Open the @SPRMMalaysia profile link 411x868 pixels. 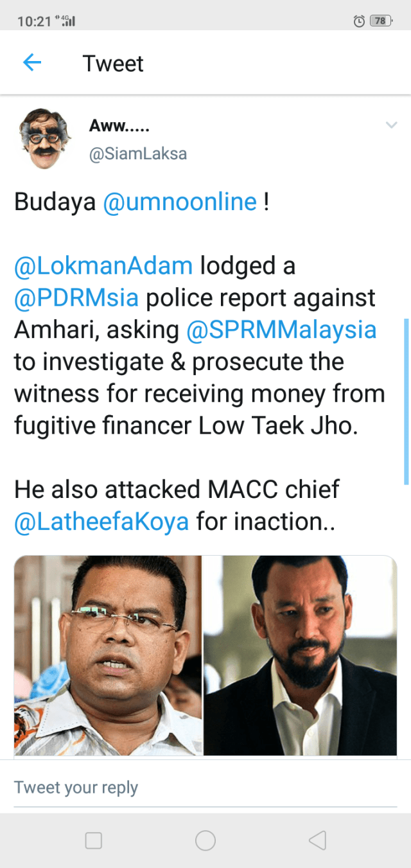pos(281,330)
